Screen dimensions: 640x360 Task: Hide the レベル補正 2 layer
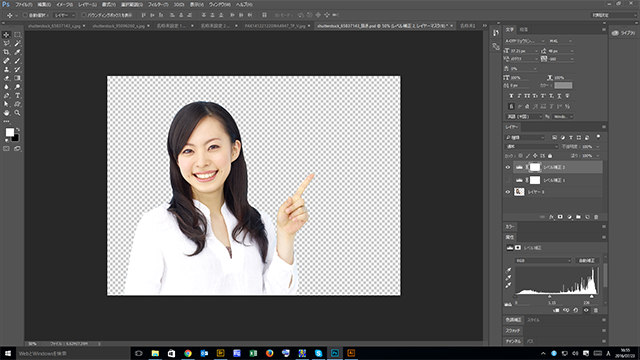click(508, 167)
